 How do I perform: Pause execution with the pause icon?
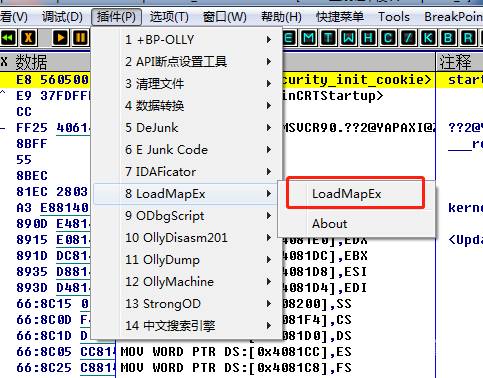click(x=80, y=38)
